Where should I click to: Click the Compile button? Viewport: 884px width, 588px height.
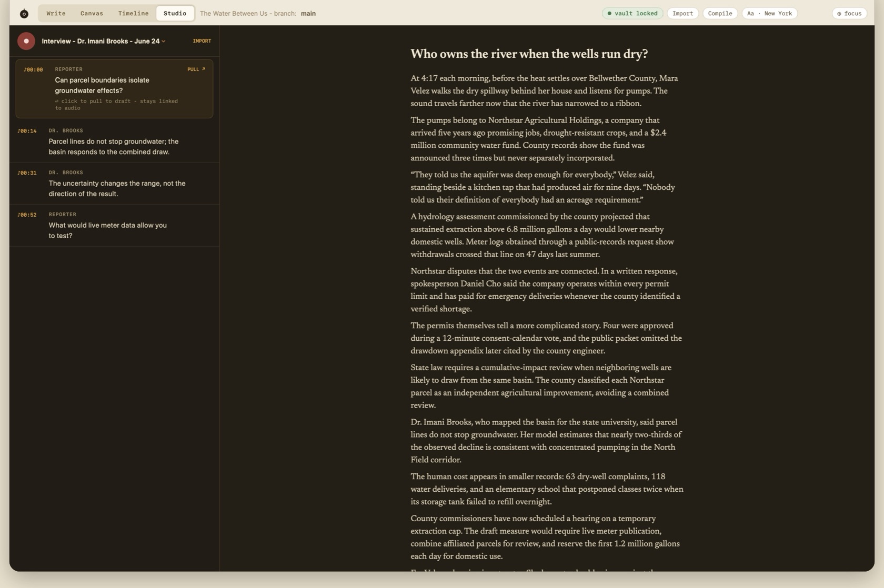(720, 14)
